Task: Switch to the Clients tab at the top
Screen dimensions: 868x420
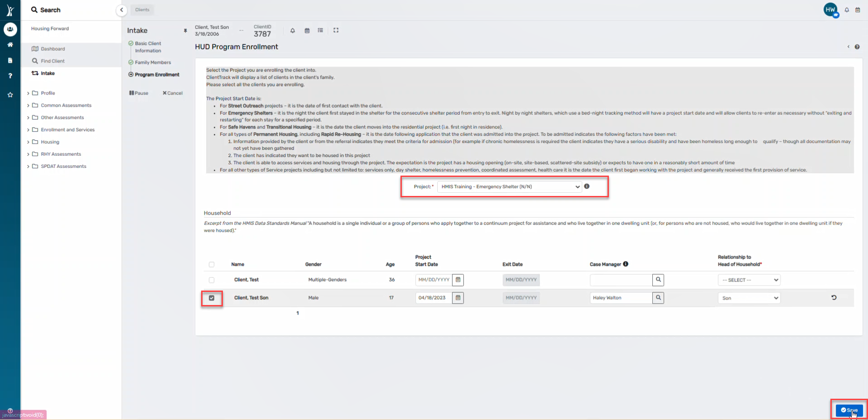Action: pos(142,10)
